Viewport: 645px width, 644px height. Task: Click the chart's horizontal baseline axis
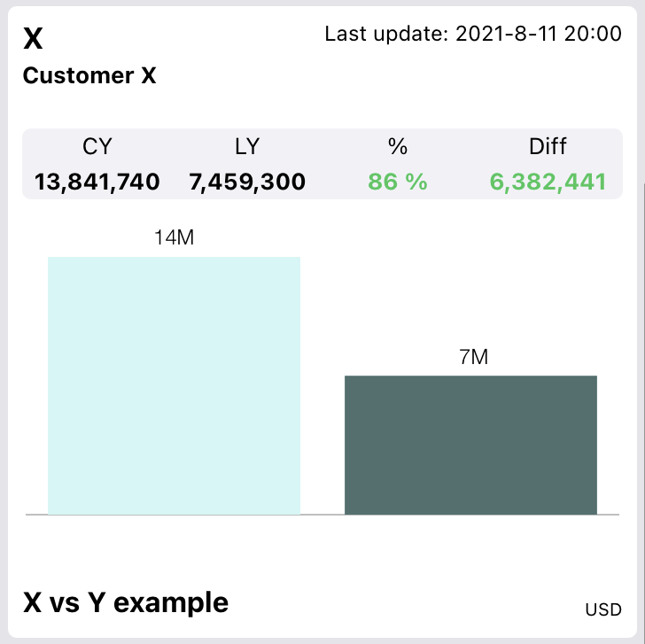(322, 515)
